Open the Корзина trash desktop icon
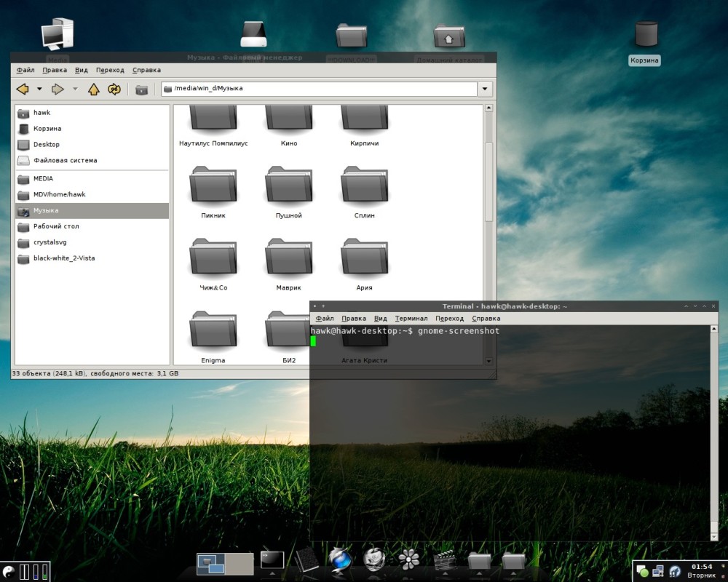This screenshot has width=728, height=582. pos(645,43)
